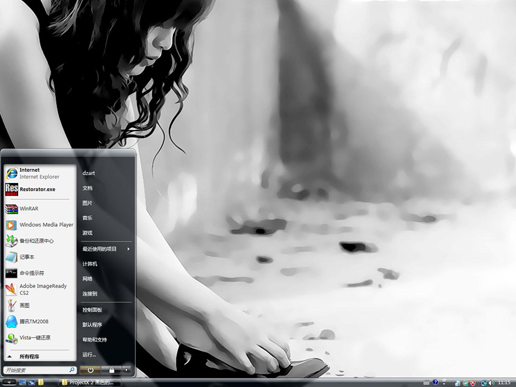The height and width of the screenshot is (387, 516).
Task: Click Show Desktop quick launch icon
Action: point(22,382)
